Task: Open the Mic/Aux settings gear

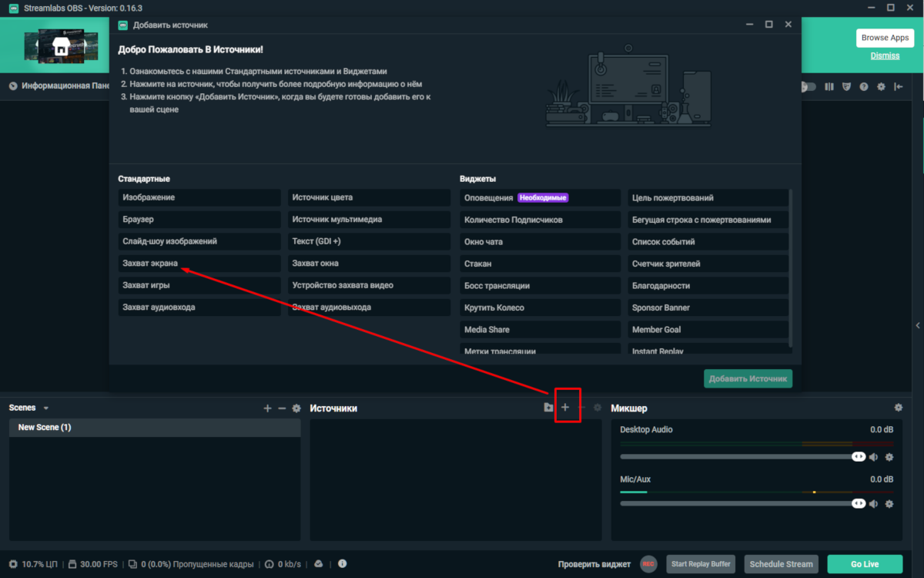Action: [x=889, y=504]
